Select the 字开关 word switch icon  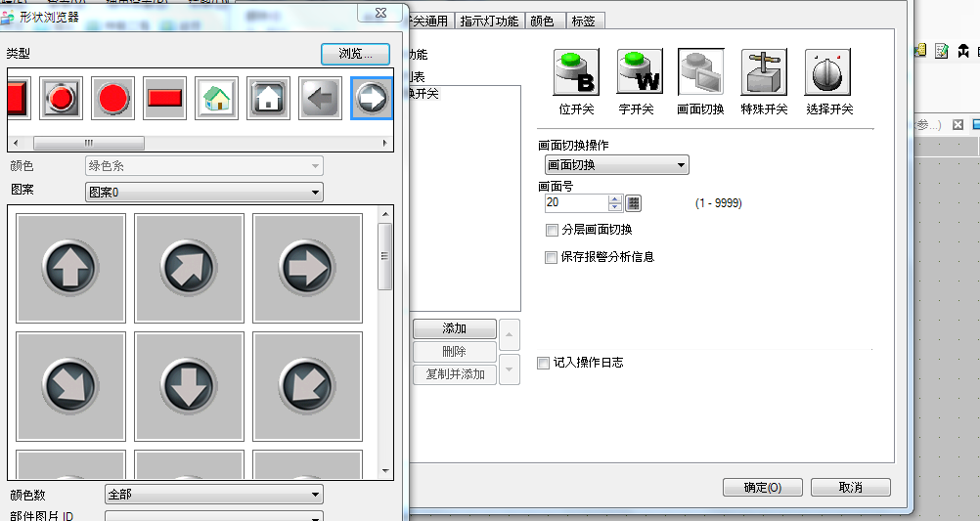639,72
